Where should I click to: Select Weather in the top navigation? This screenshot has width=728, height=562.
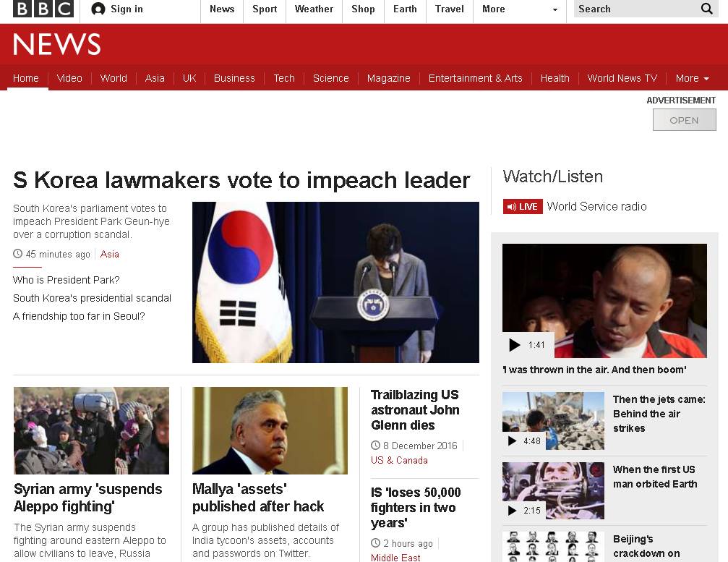coord(314,9)
